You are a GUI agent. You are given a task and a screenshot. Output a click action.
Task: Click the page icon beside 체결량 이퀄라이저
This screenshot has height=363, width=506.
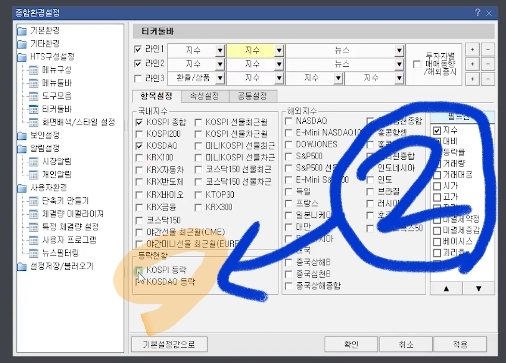click(x=34, y=214)
